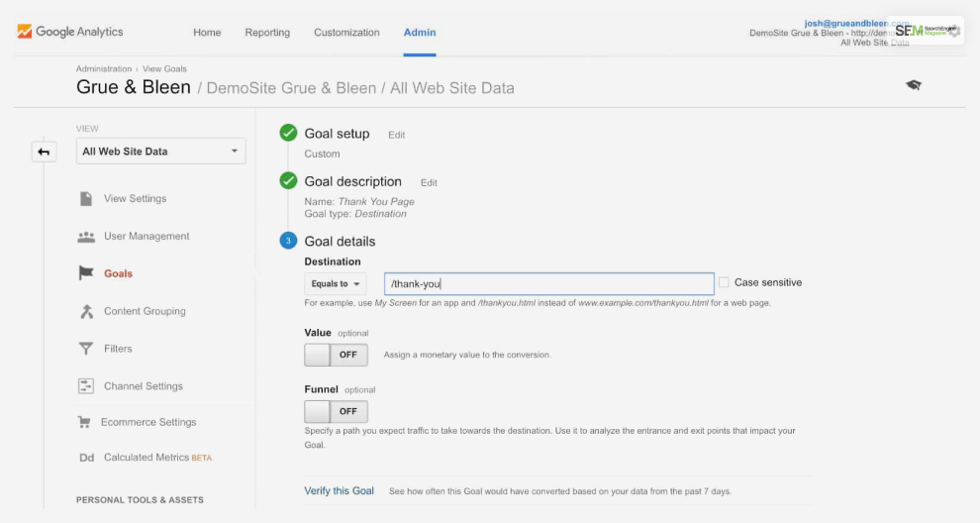Click the destination URL input field

[548, 284]
